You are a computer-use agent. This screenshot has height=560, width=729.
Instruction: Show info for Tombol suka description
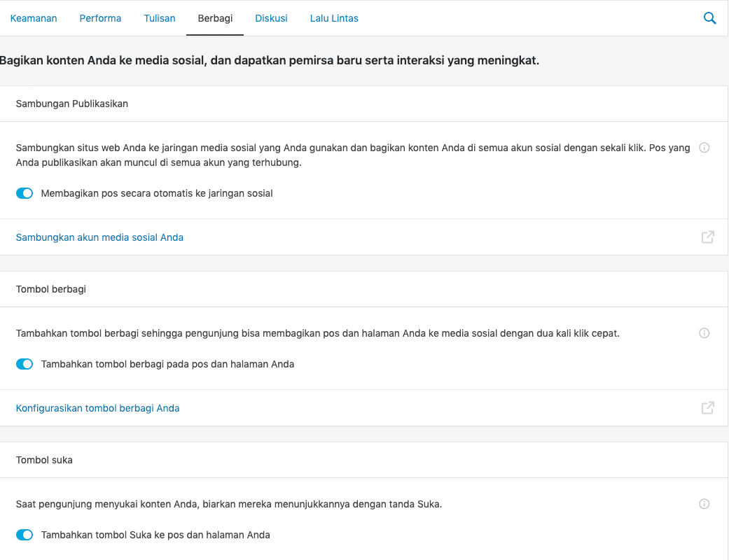point(704,504)
